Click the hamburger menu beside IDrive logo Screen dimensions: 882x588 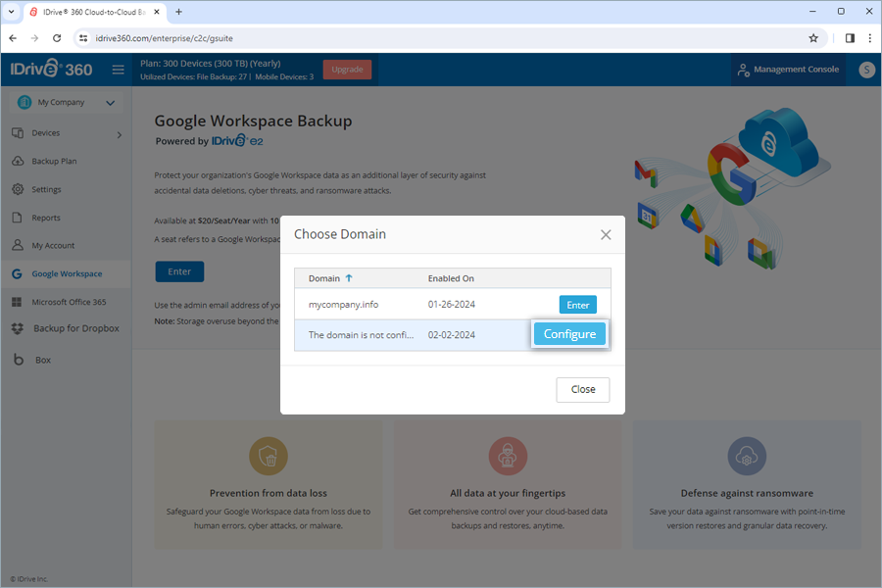tap(118, 70)
